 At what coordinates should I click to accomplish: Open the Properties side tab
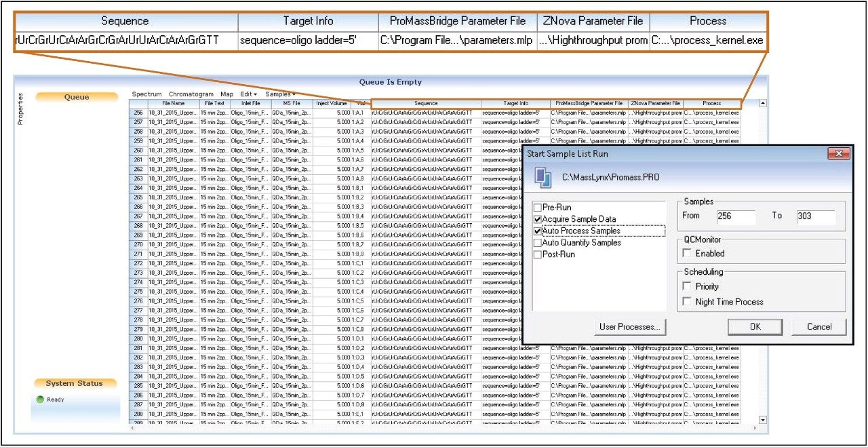point(20,109)
